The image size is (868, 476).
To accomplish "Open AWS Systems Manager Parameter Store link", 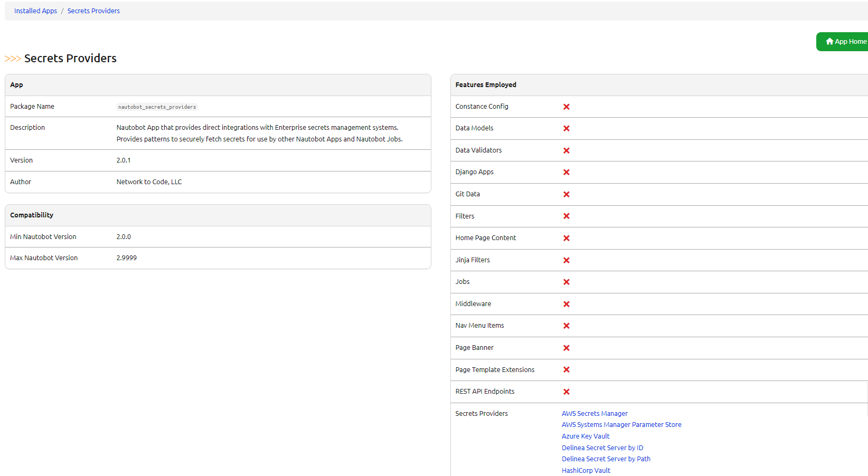I will pyautogui.click(x=621, y=425).
